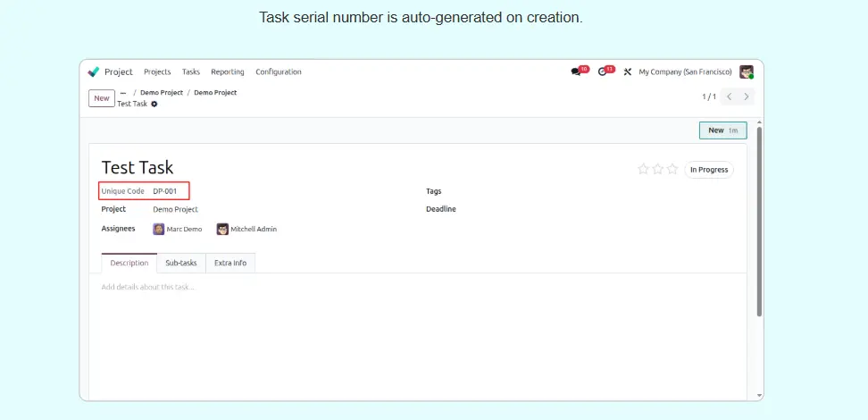This screenshot has height=420, width=868.
Task: Set priority with the second star
Action: [658, 170]
